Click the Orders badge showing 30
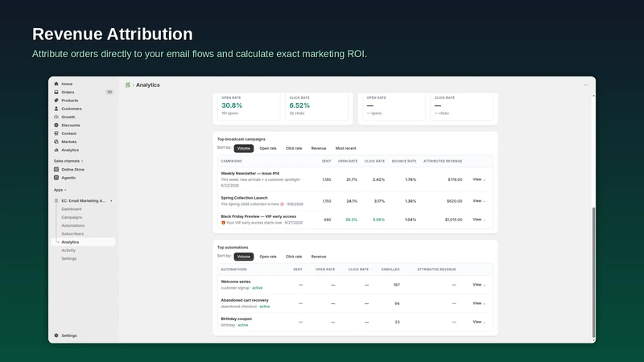This screenshot has height=362, width=644. pos(109,92)
